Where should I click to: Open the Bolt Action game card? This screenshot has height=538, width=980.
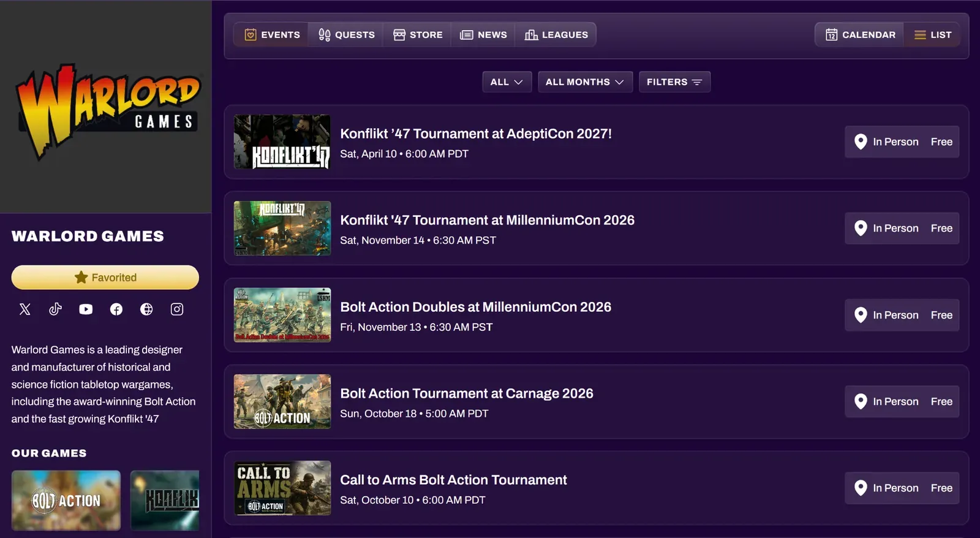(x=66, y=501)
